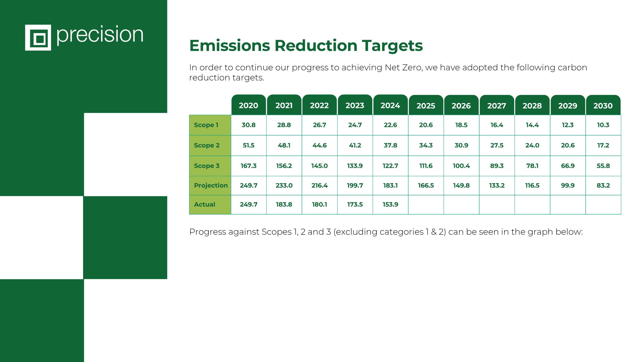Select the 2024 column header
Screen dimensions: 644x362
390,105
